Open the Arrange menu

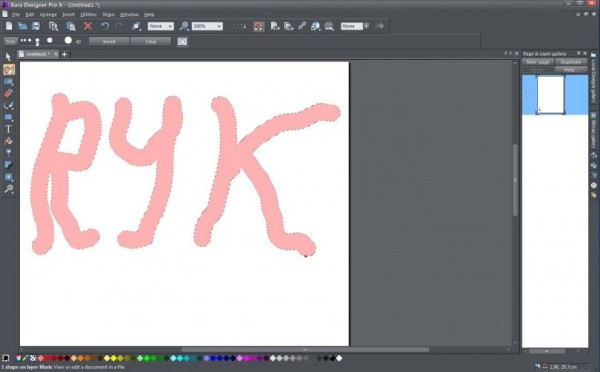pos(48,15)
